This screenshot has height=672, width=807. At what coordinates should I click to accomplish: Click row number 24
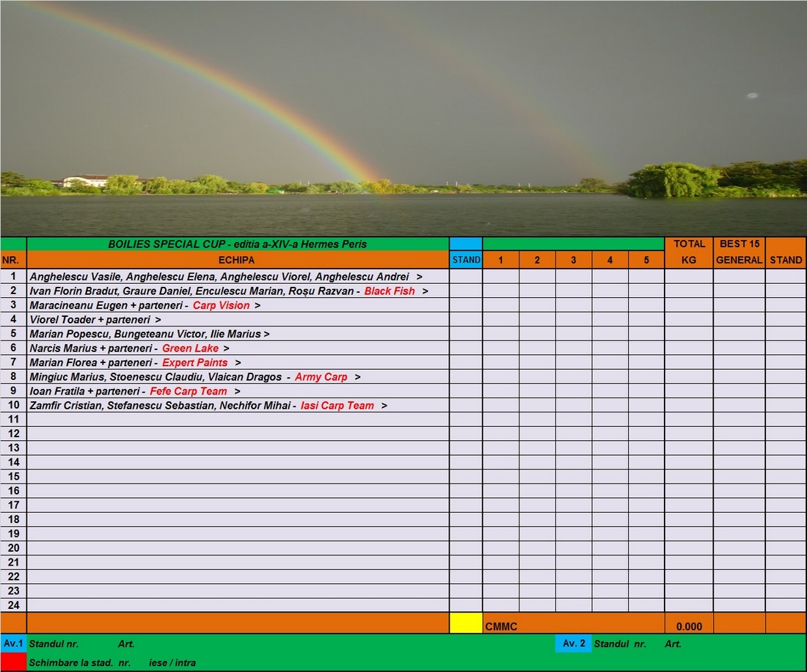pyautogui.click(x=13, y=605)
